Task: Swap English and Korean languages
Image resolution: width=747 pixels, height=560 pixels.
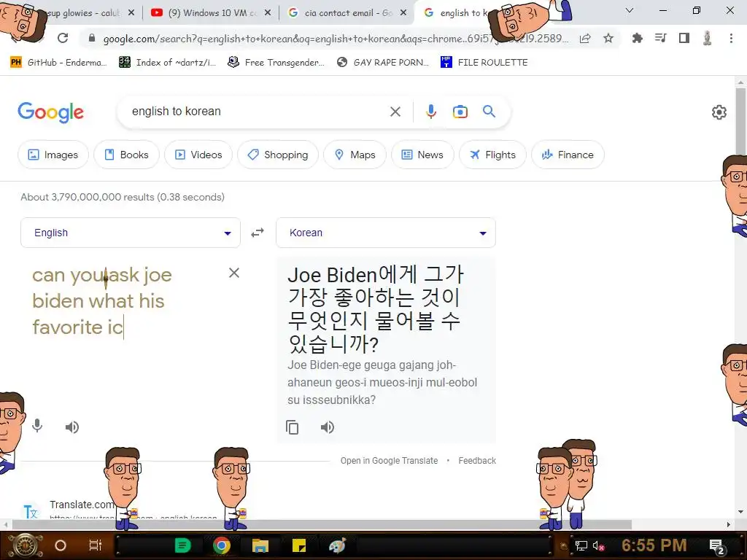Action: point(258,233)
